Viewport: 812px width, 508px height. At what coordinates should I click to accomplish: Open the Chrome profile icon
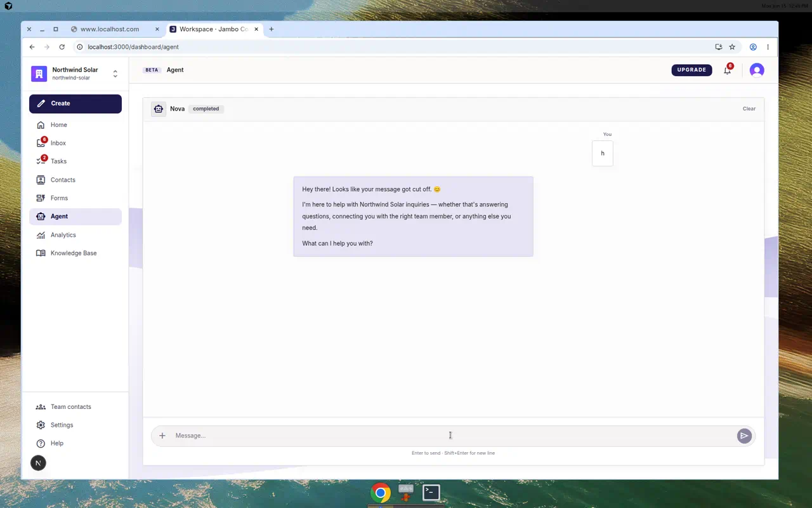click(753, 47)
